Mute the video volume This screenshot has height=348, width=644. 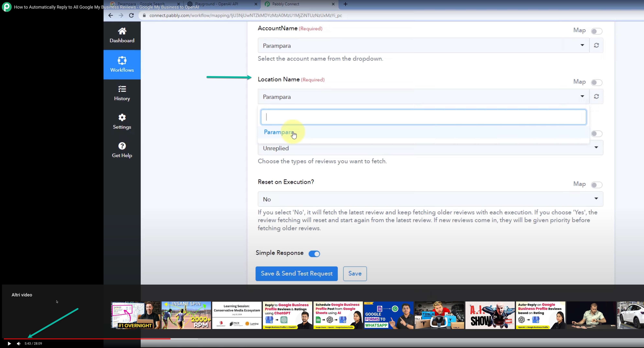click(18, 343)
